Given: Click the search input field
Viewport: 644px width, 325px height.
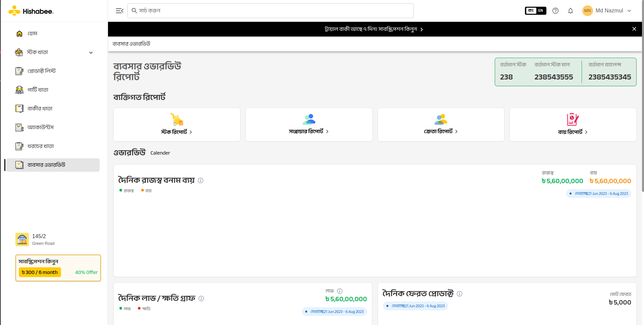Looking at the screenshot, I should (270, 11).
